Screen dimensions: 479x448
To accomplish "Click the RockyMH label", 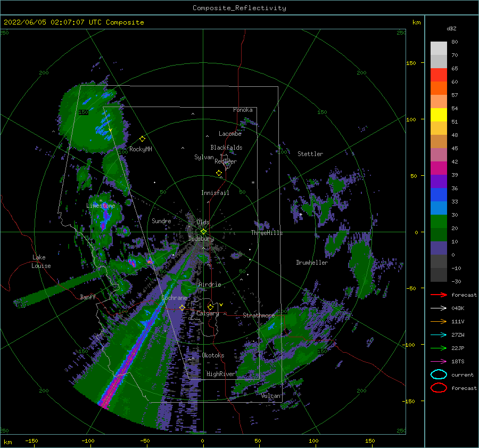I will pyautogui.click(x=141, y=149).
